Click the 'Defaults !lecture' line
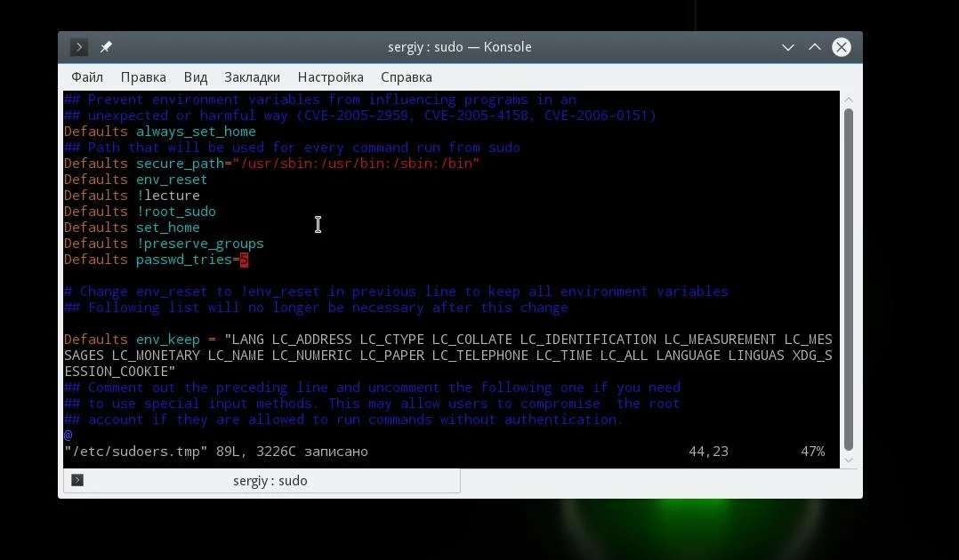Viewport: 959px width, 560px height. 132,195
